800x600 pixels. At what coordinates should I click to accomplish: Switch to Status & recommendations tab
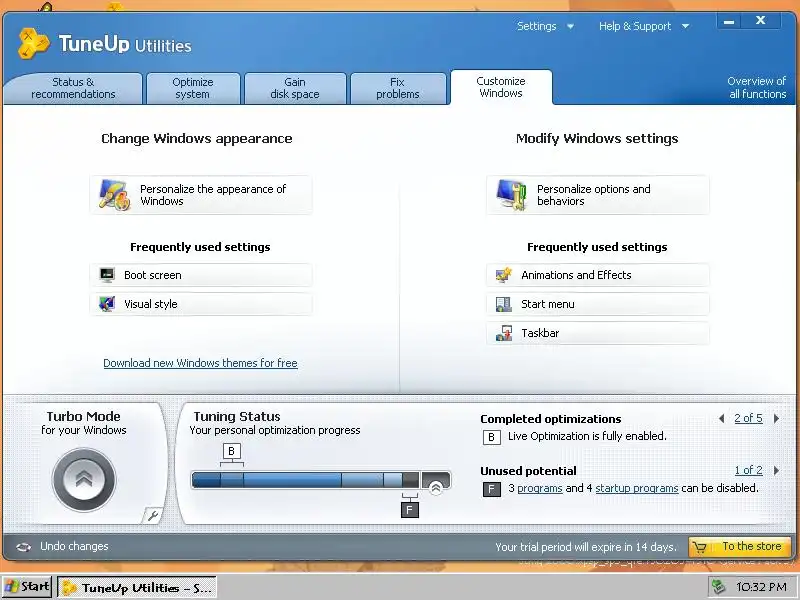73,88
